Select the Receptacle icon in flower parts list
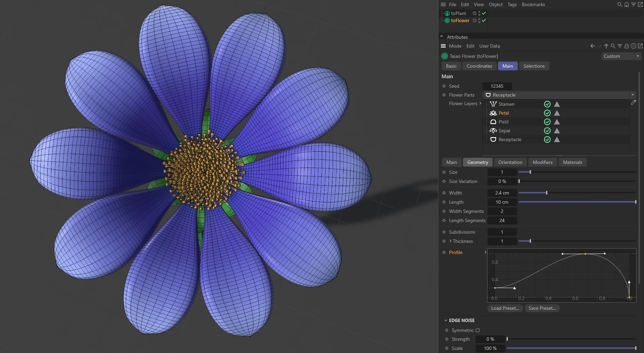644x353 pixels. click(493, 139)
